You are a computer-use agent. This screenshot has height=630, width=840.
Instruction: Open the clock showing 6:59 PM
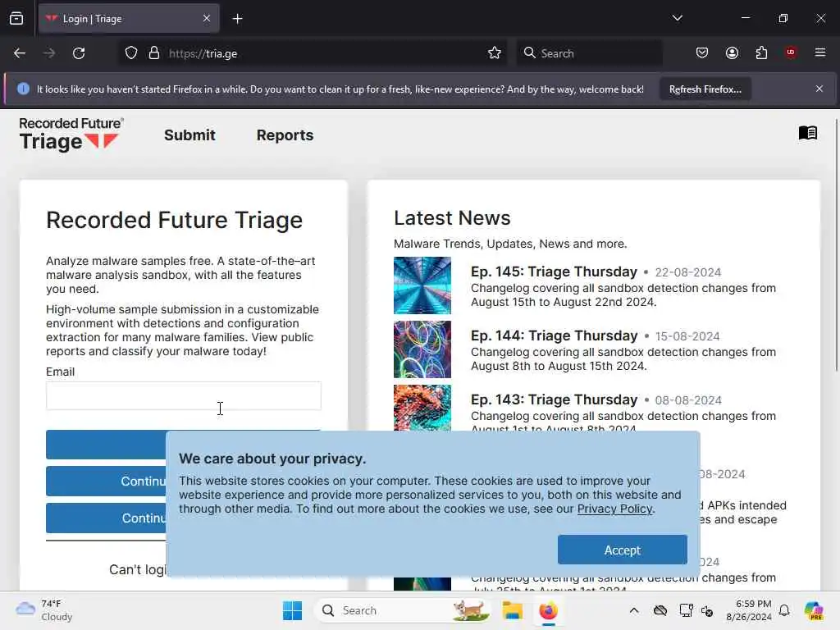point(749,610)
